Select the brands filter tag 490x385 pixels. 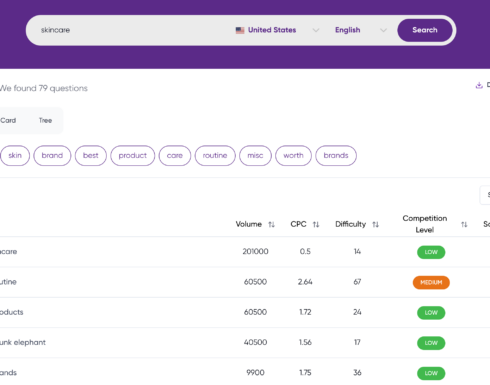click(x=336, y=155)
